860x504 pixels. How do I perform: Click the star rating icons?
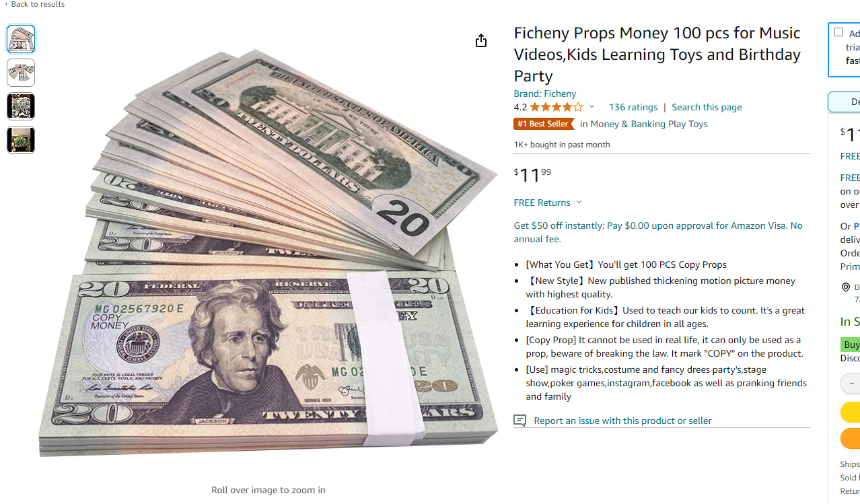click(x=556, y=107)
